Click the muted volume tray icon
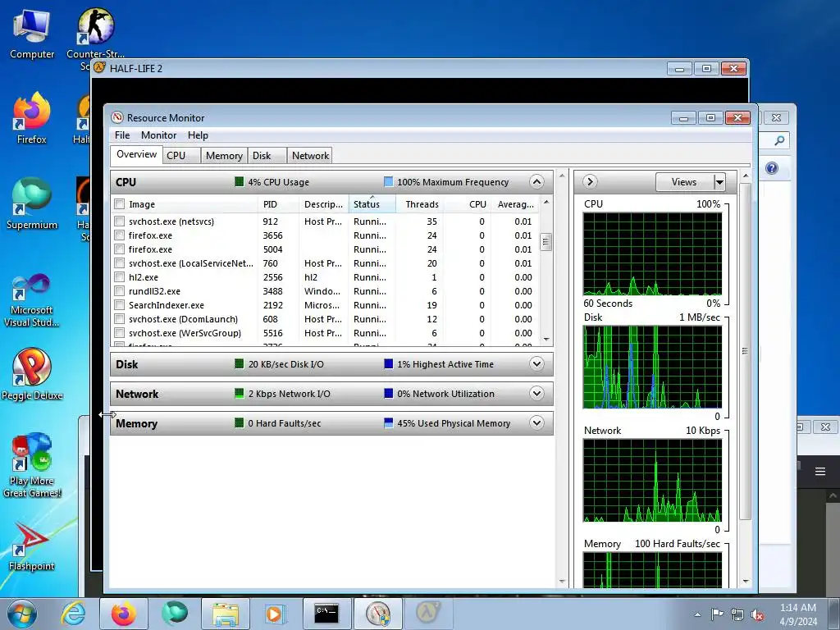 click(757, 614)
